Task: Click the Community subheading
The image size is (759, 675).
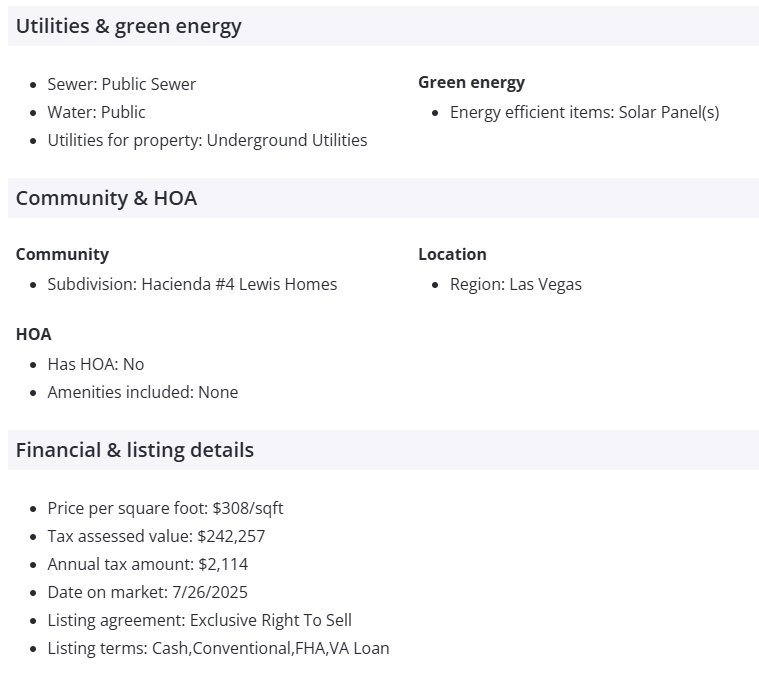Action: [x=62, y=254]
